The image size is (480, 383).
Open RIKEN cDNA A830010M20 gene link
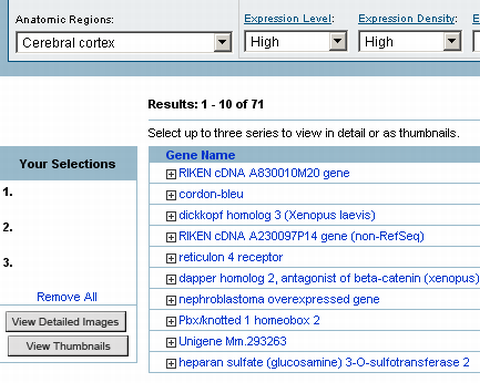pyautogui.click(x=264, y=173)
